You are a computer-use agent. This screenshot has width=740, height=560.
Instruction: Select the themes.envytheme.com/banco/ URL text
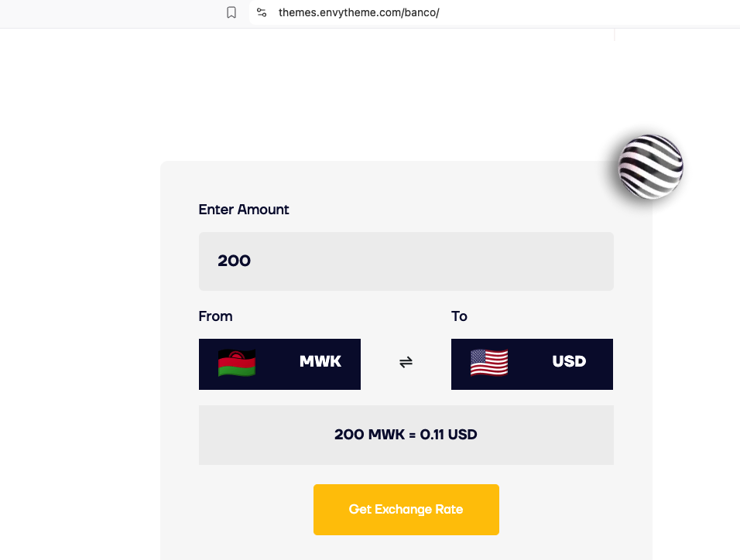click(x=358, y=12)
